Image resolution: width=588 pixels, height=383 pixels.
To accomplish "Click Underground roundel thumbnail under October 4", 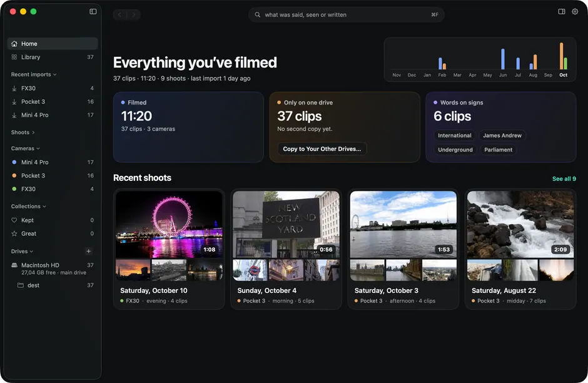I will (250, 270).
